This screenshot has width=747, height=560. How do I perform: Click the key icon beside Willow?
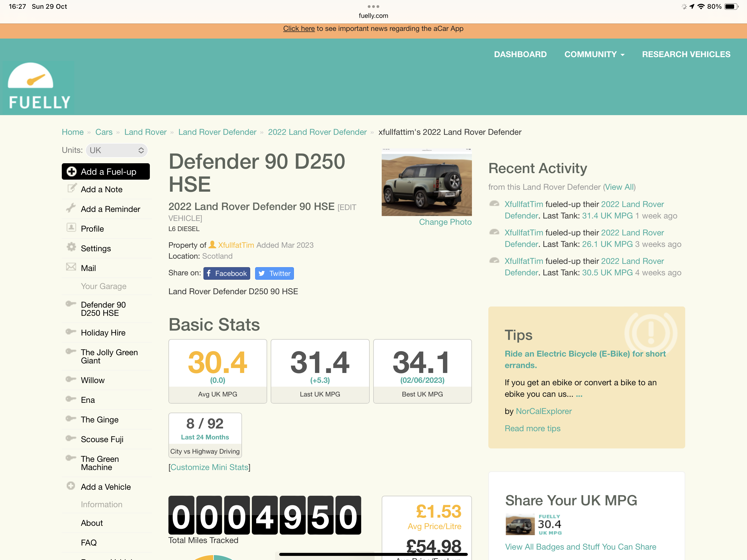[x=71, y=379]
